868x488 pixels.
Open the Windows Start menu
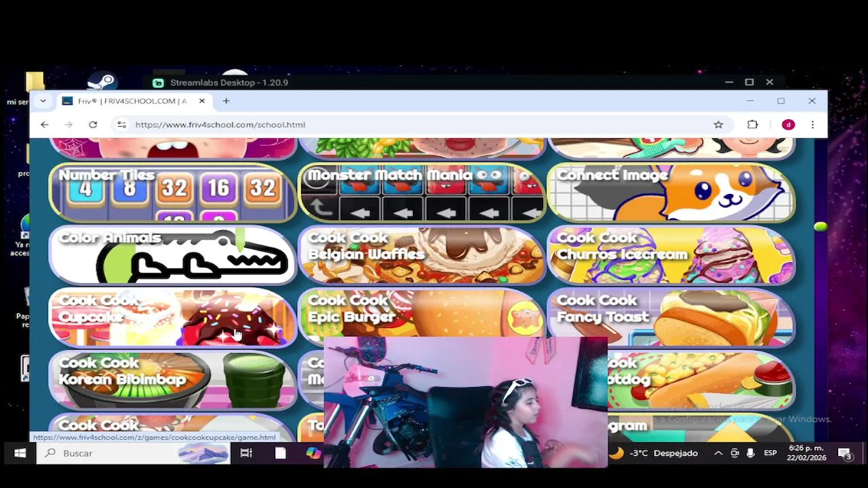[x=20, y=453]
